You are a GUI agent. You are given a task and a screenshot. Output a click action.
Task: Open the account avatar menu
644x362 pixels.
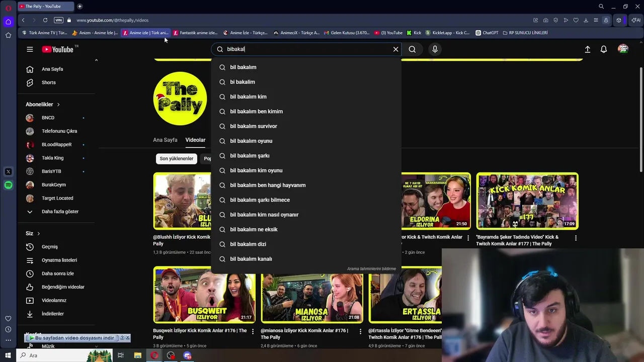pos(623,49)
